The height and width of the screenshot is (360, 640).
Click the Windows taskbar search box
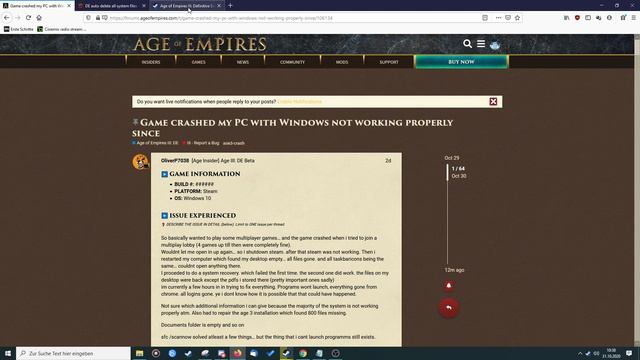[x=73, y=353]
